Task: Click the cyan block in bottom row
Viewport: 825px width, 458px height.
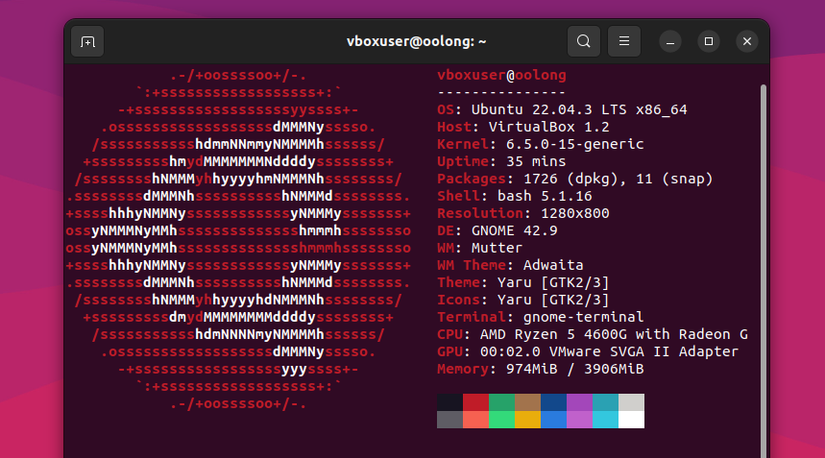Action: click(605, 420)
